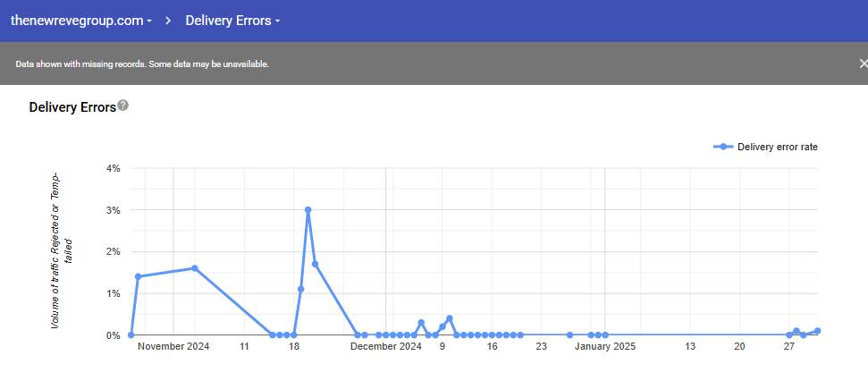Select the 0.4% data point after December 9

pos(449,318)
